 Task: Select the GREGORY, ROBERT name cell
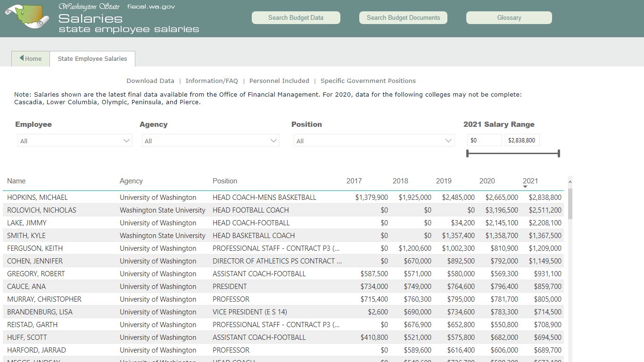tap(36, 274)
